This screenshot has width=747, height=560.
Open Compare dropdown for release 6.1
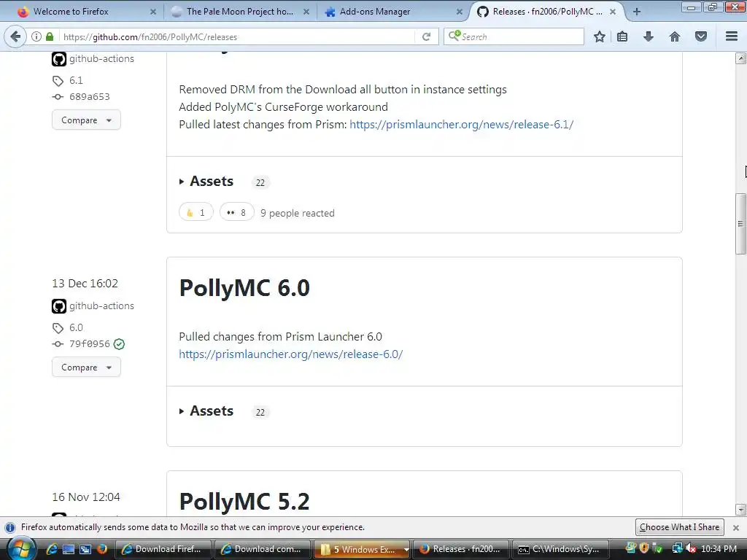[x=86, y=120]
